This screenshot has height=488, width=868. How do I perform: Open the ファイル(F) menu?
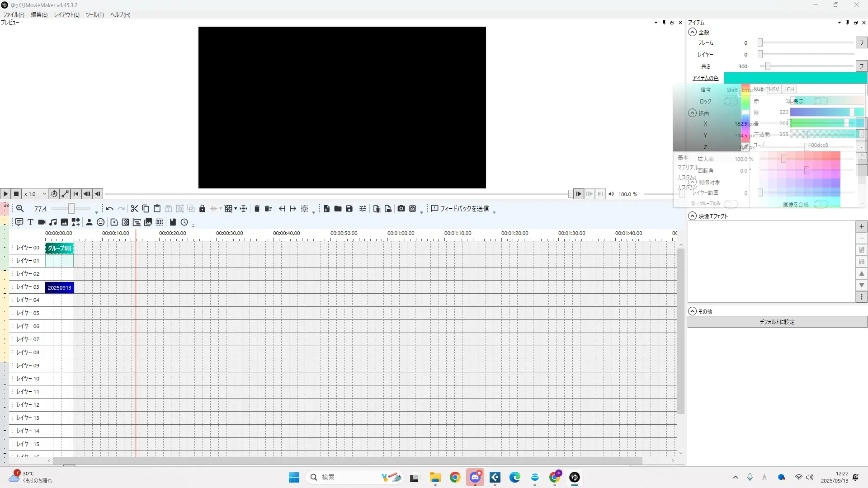click(14, 15)
